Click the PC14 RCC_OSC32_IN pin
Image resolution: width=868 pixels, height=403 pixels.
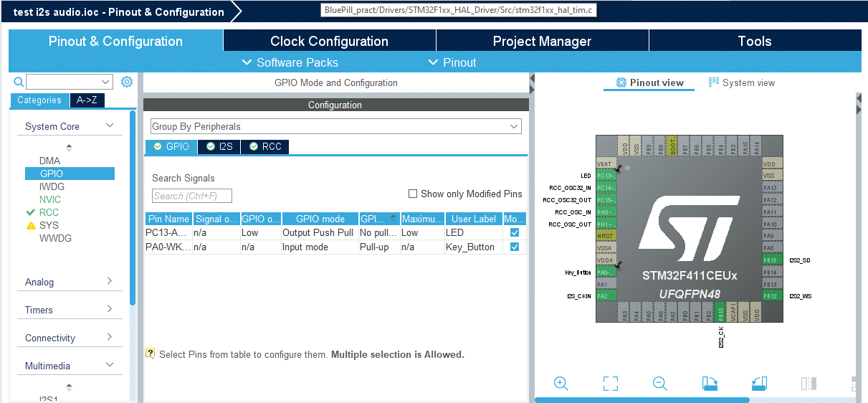click(x=606, y=187)
